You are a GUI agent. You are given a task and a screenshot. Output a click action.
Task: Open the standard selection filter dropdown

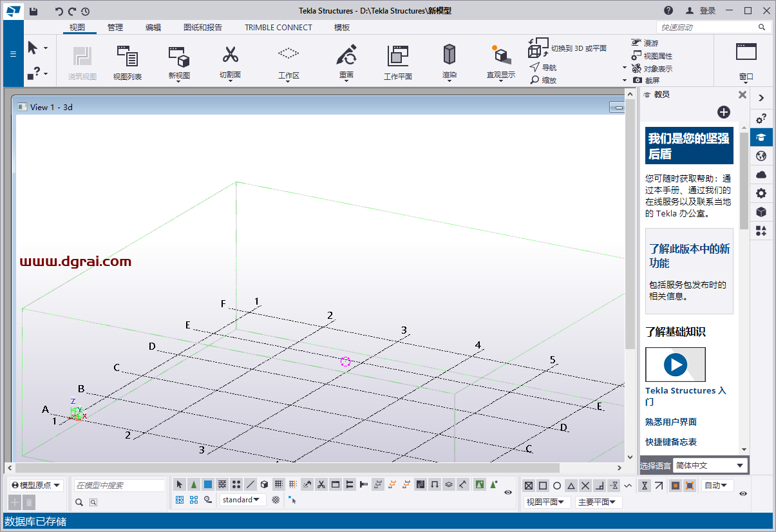tap(242, 500)
